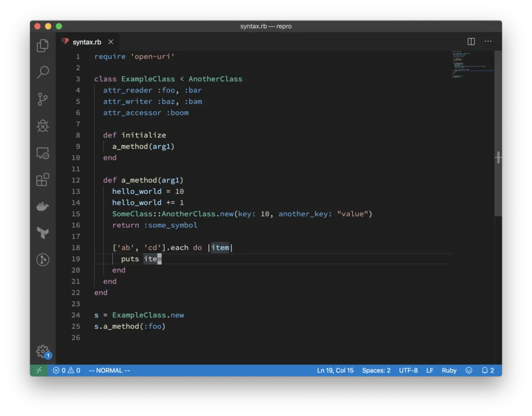Click the code minimap preview
This screenshot has width=532, height=416.
click(472, 64)
